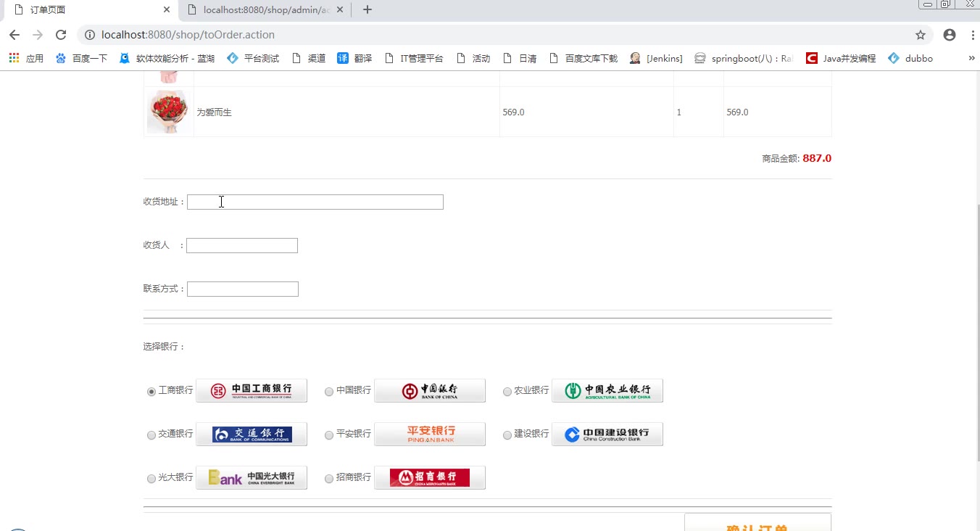Reload the order page

(x=61, y=35)
